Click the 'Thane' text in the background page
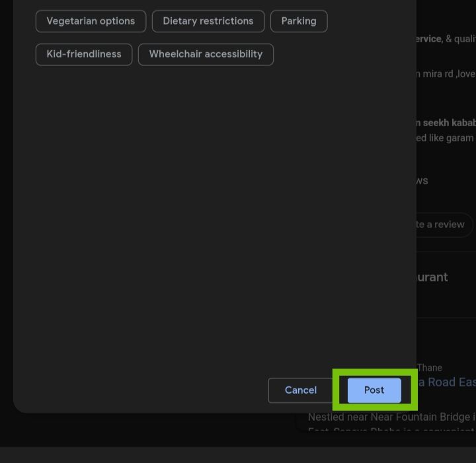This screenshot has height=463, width=476. coord(430,368)
